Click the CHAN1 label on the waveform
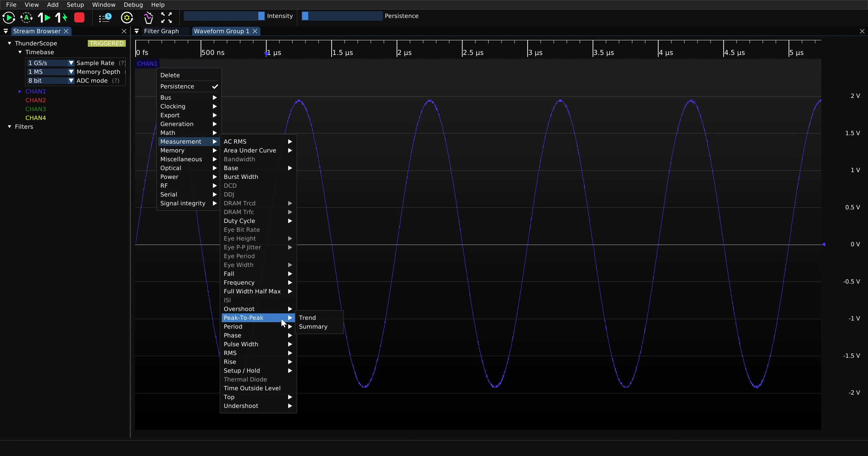This screenshot has width=868, height=456. point(147,63)
